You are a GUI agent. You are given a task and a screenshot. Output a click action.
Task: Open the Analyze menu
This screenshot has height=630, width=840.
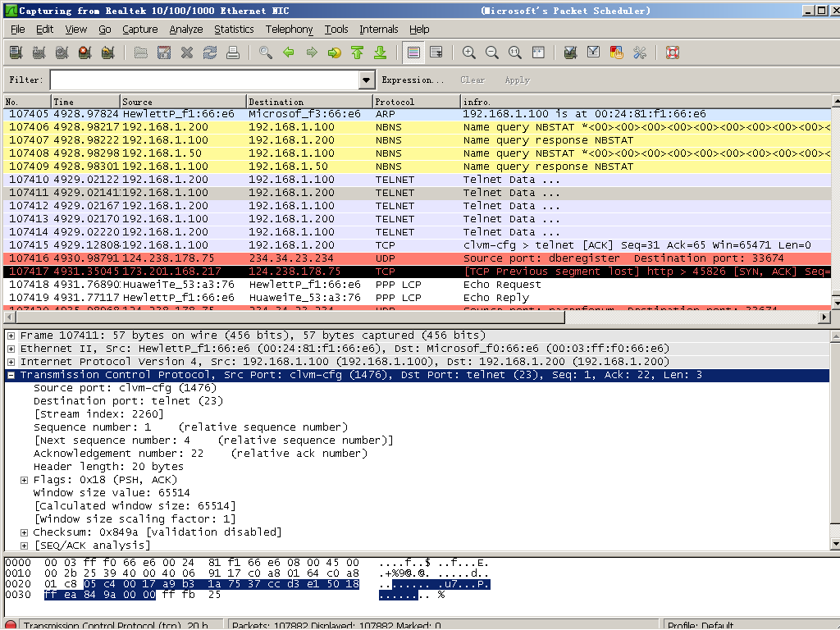(x=186, y=30)
